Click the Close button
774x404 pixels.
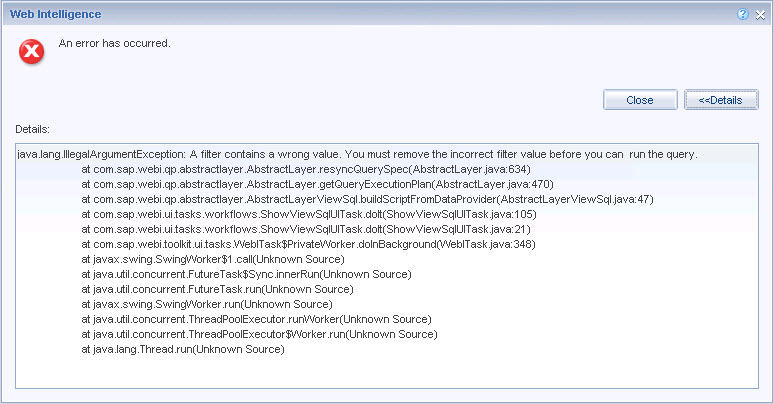640,100
